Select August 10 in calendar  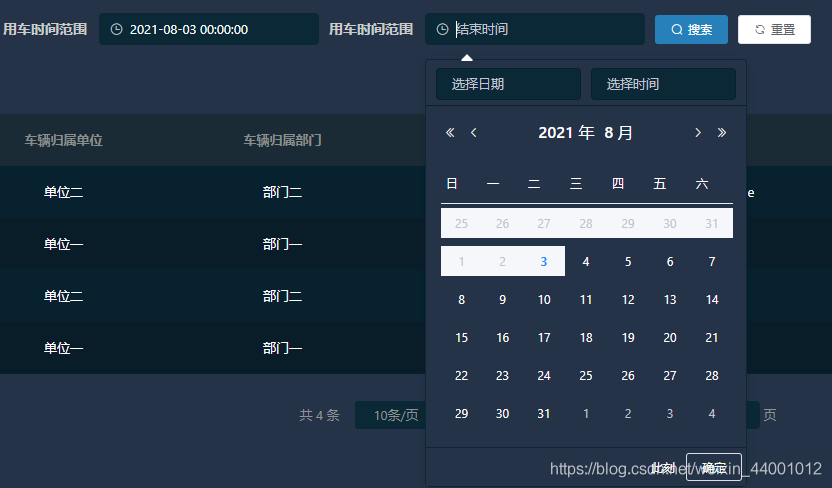click(544, 300)
